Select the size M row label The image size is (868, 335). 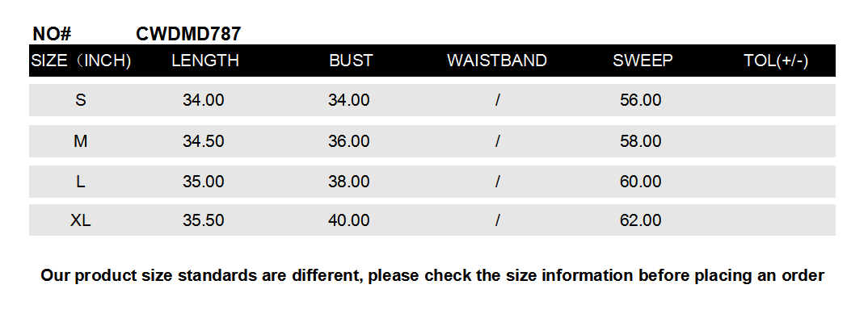pyautogui.click(x=81, y=141)
